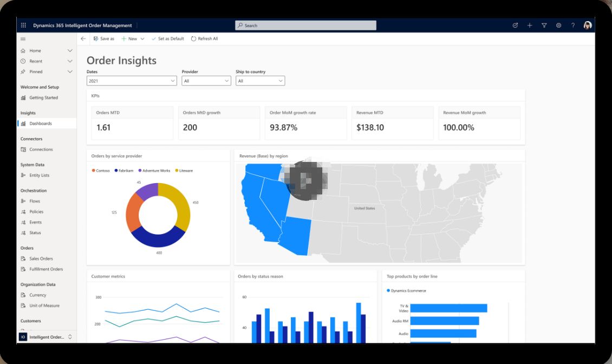
Task: Open the user profile avatar
Action: point(588,25)
